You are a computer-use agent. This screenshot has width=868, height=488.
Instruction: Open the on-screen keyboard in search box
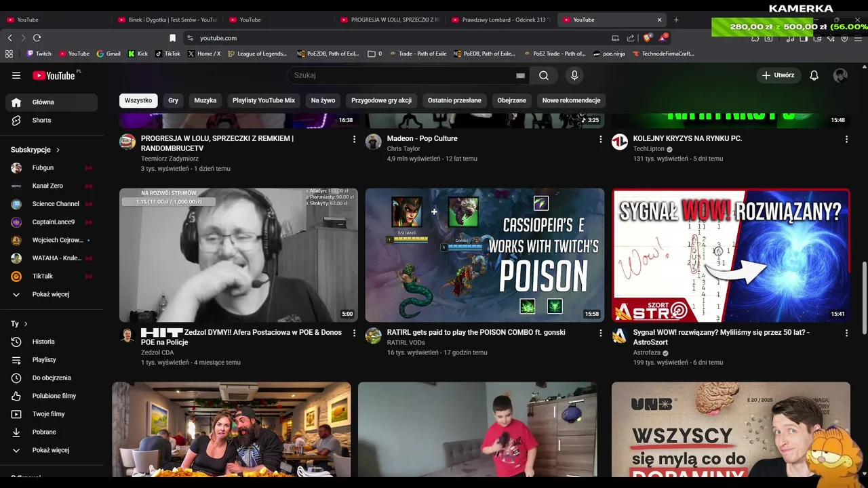520,75
